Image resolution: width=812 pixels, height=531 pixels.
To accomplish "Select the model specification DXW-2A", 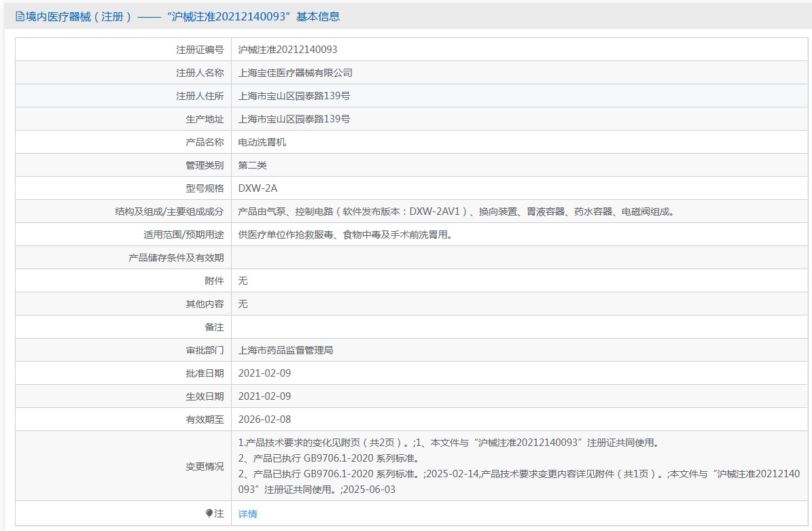I will tap(258, 188).
